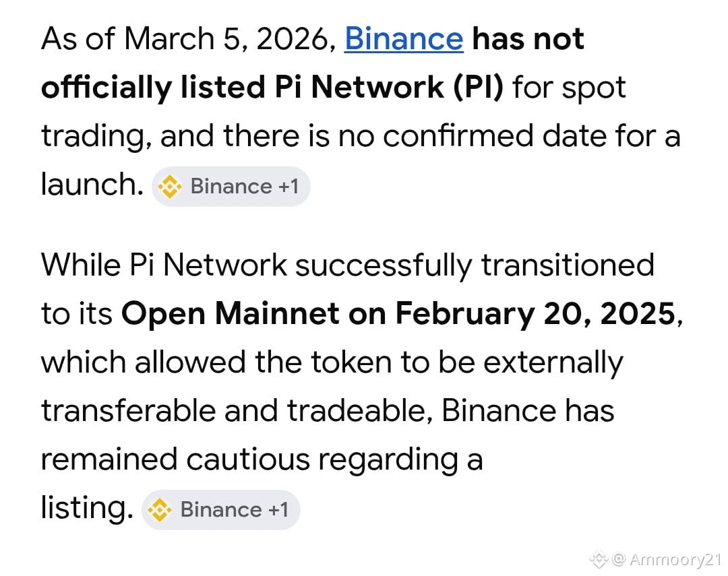The width and height of the screenshot is (728, 576).
Task: Open the blue Binance hyperlink
Action: (x=404, y=38)
